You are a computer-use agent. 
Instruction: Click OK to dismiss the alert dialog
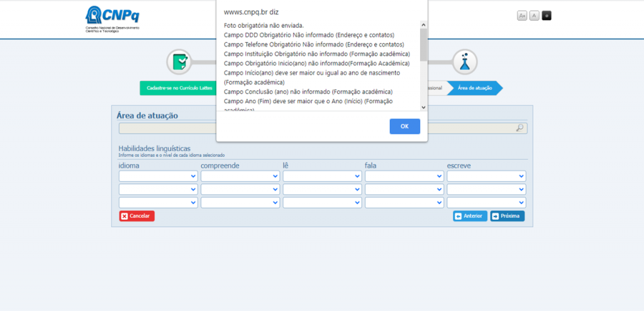pyautogui.click(x=404, y=126)
